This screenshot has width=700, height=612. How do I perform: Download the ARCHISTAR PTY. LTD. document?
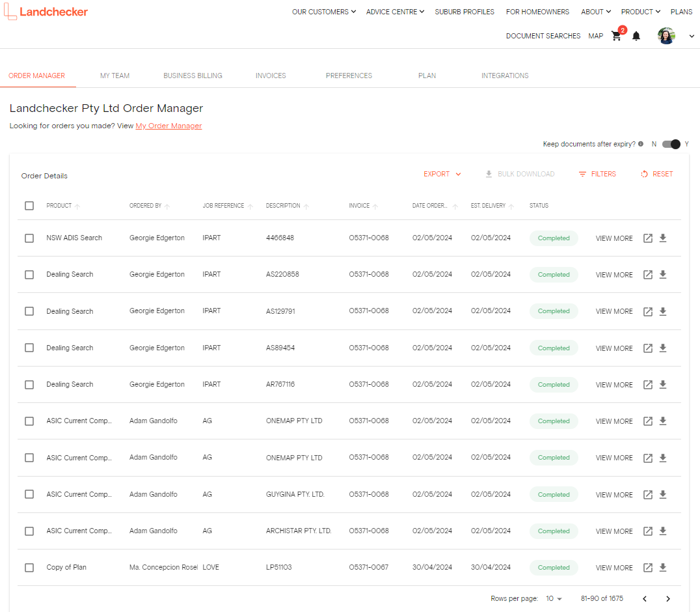[x=663, y=531]
